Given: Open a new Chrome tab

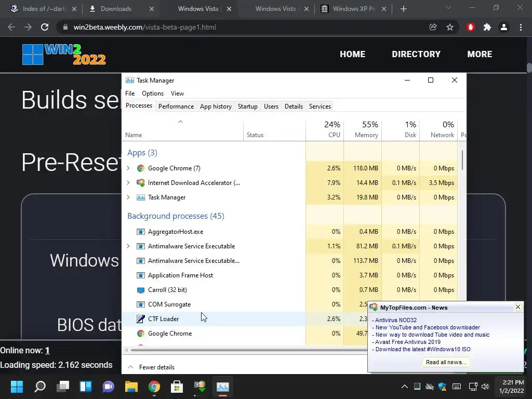Looking at the screenshot, I should click(x=403, y=9).
